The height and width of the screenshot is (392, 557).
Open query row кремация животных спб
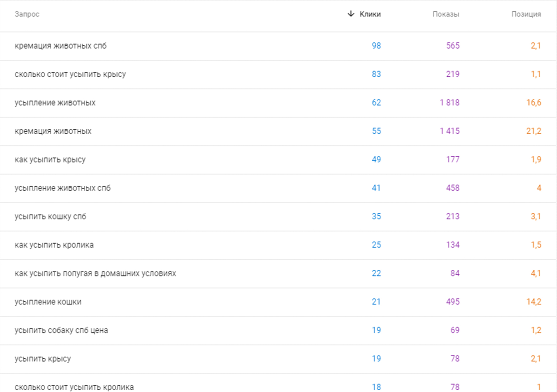coord(278,46)
